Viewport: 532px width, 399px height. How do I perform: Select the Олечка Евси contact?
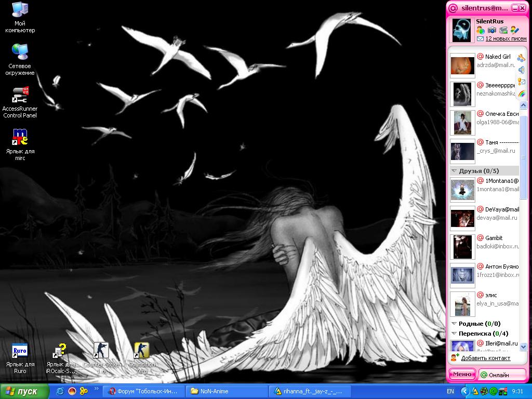[484, 122]
